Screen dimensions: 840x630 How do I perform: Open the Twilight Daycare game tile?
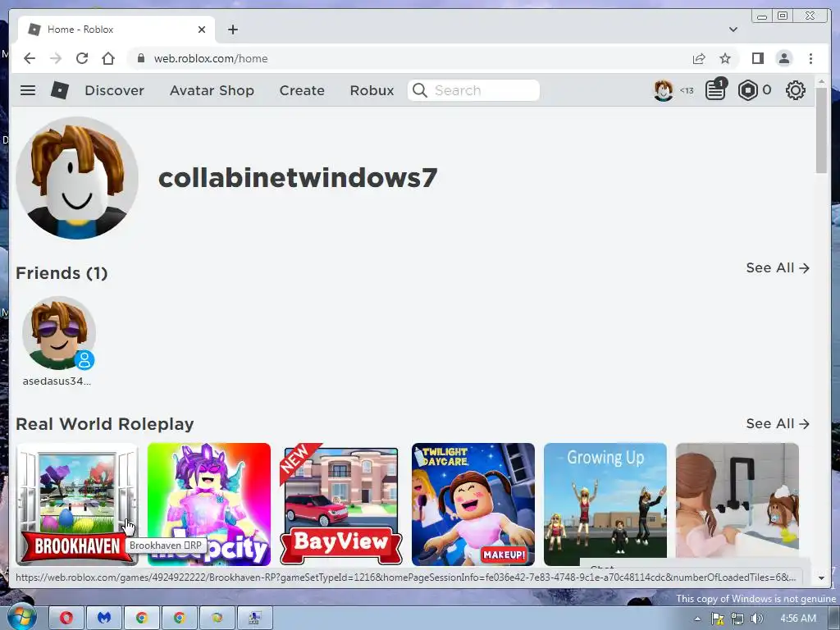coord(473,504)
